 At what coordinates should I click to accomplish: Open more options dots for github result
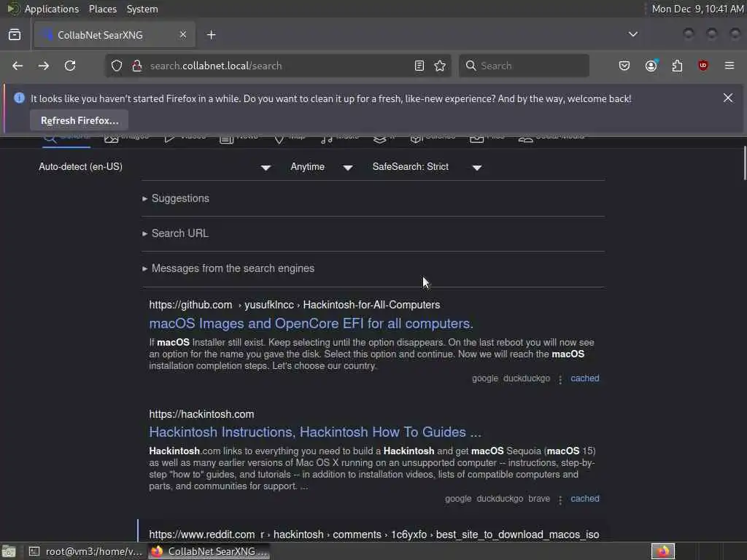coord(560,379)
